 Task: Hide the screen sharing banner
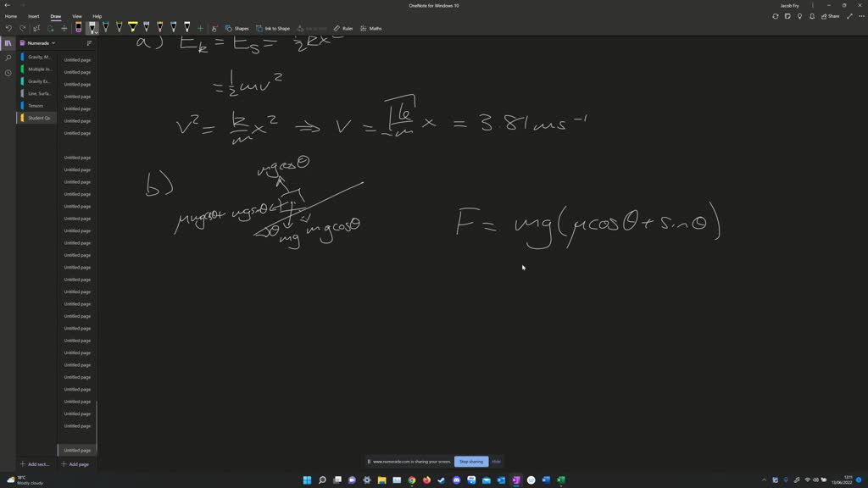tap(496, 462)
